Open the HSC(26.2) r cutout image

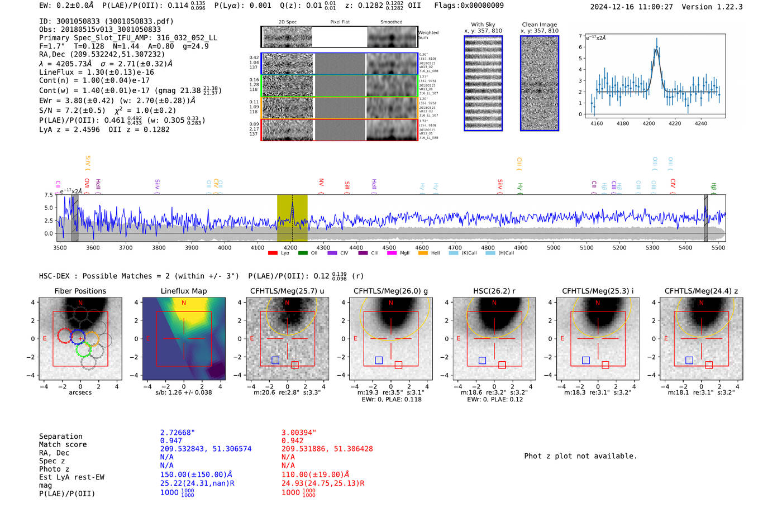494,339
